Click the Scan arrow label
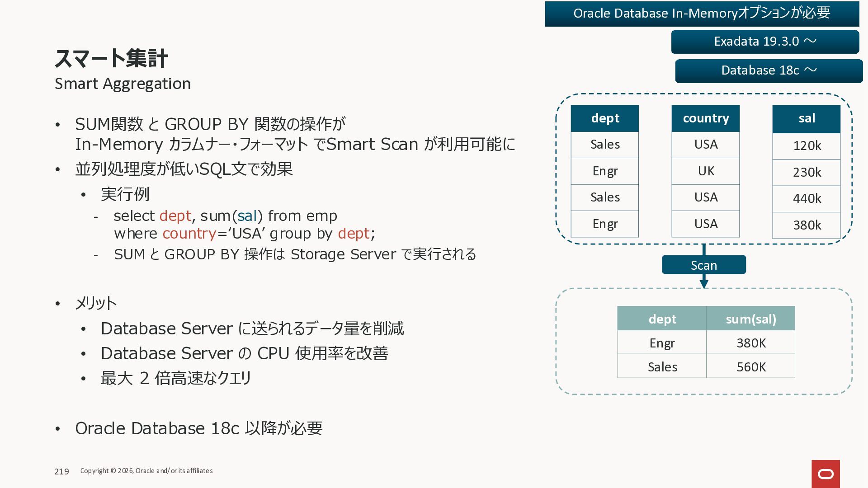The image size is (868, 488). click(x=703, y=265)
